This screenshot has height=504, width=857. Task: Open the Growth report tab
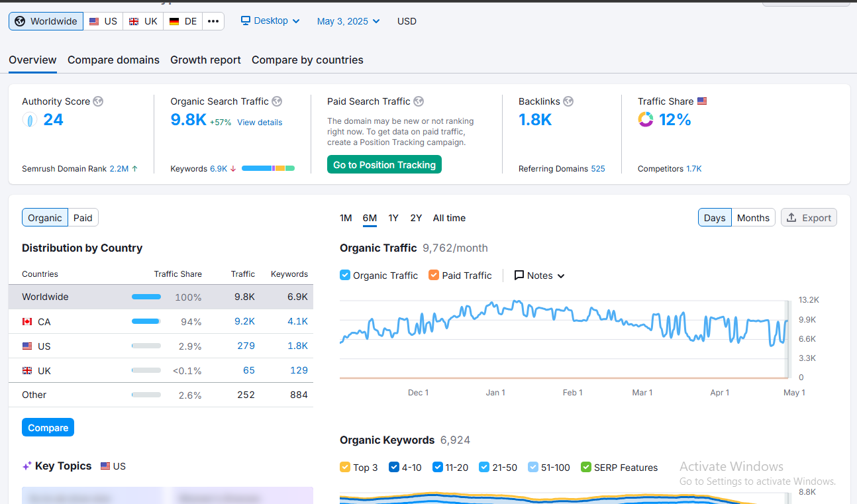[205, 60]
